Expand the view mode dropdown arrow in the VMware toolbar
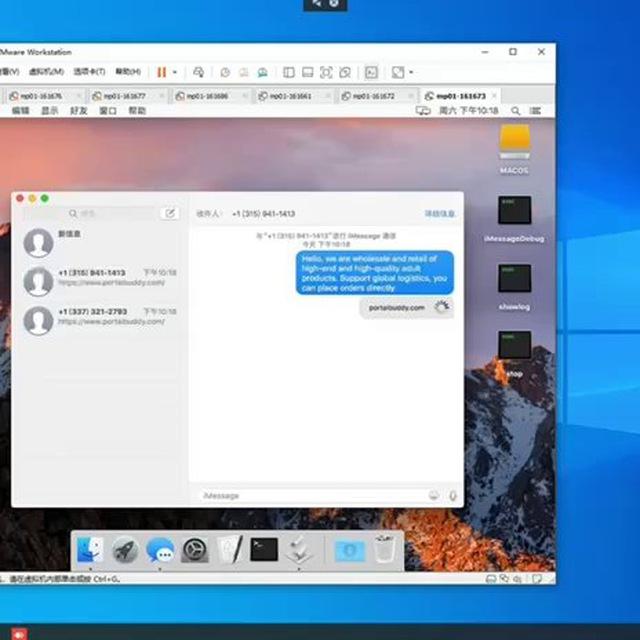The width and height of the screenshot is (640, 640). 411,72
